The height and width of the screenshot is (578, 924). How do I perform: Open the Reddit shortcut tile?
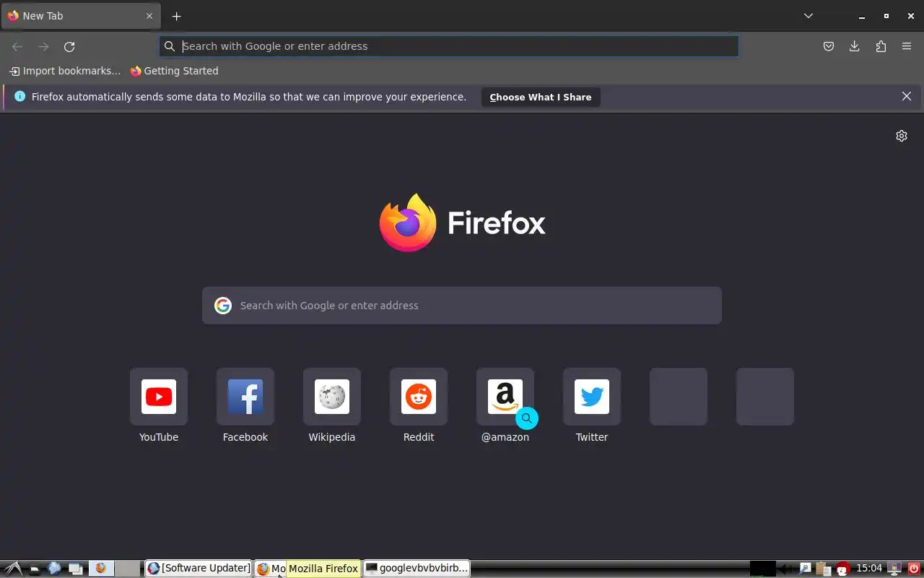[419, 397]
